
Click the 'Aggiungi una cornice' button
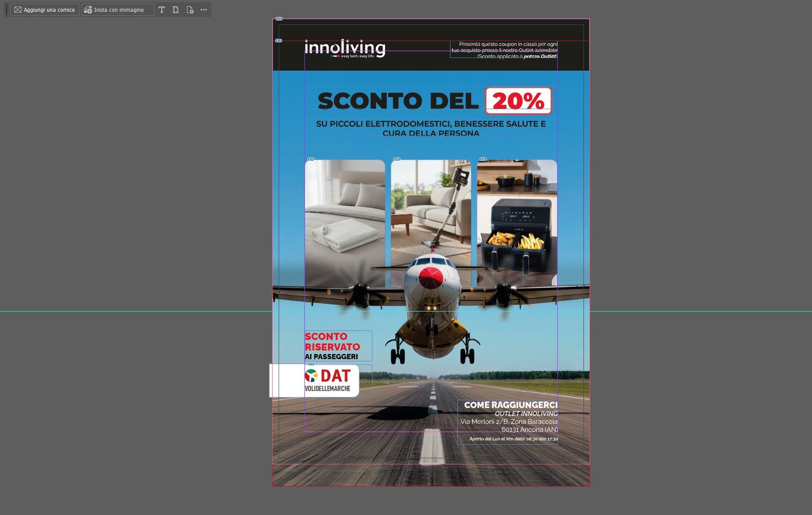[45, 10]
